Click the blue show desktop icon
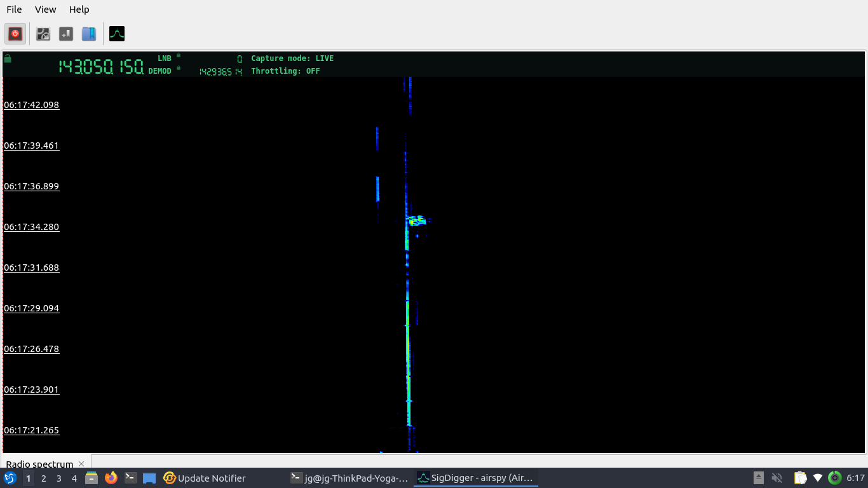This screenshot has width=868, height=488. pyautogui.click(x=149, y=478)
